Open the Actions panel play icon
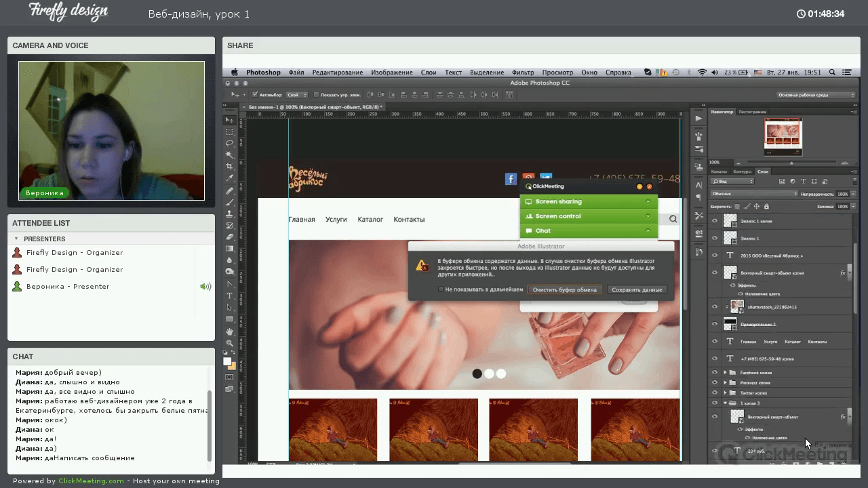Screen dimensions: 868x488 click(x=698, y=119)
